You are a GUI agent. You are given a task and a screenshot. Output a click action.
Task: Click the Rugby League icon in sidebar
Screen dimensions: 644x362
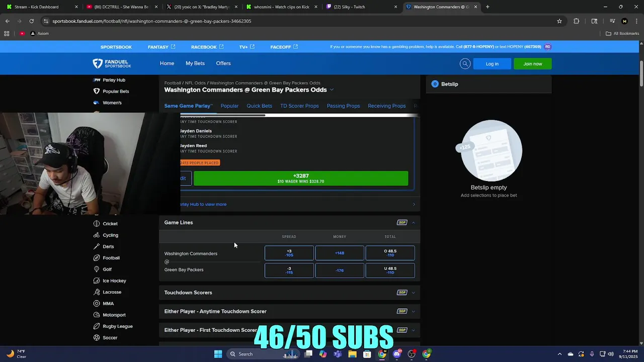coord(97,326)
